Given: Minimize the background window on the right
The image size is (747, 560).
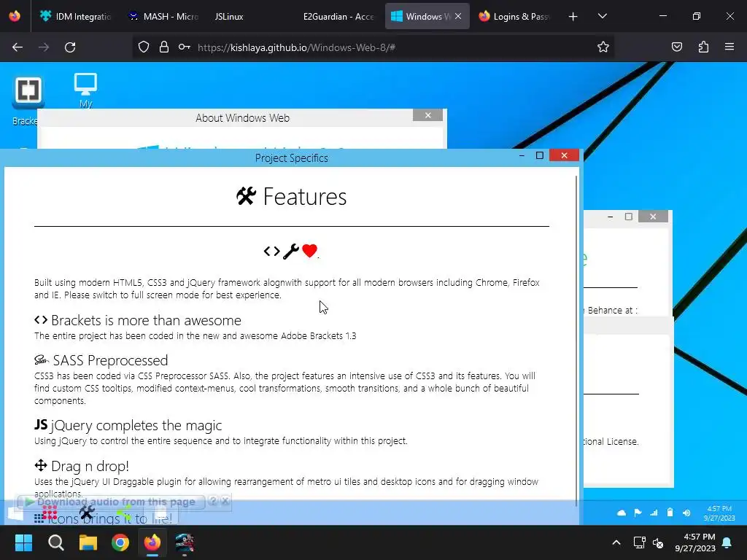Looking at the screenshot, I should pos(611,217).
